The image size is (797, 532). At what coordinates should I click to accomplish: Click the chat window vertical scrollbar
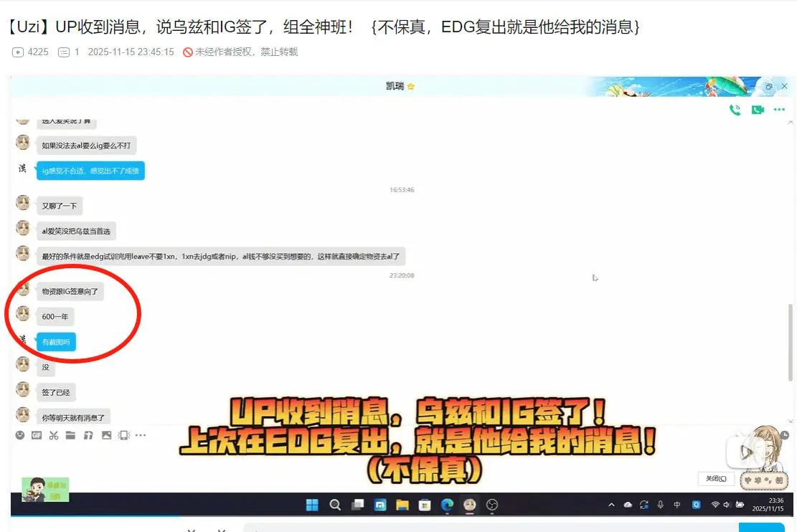coord(790,330)
